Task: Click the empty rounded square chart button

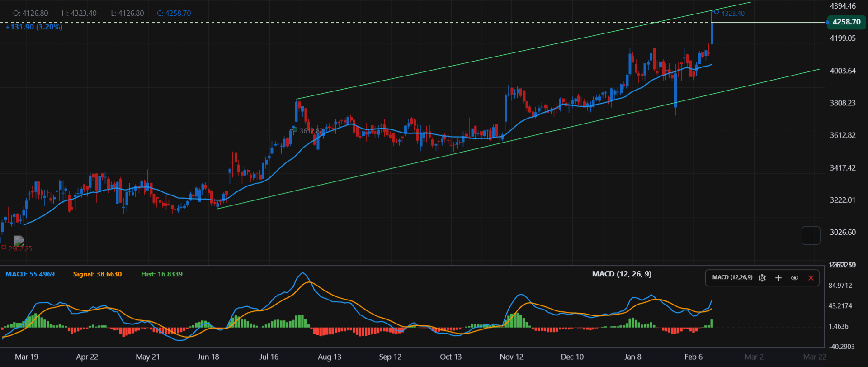Action: (811, 235)
